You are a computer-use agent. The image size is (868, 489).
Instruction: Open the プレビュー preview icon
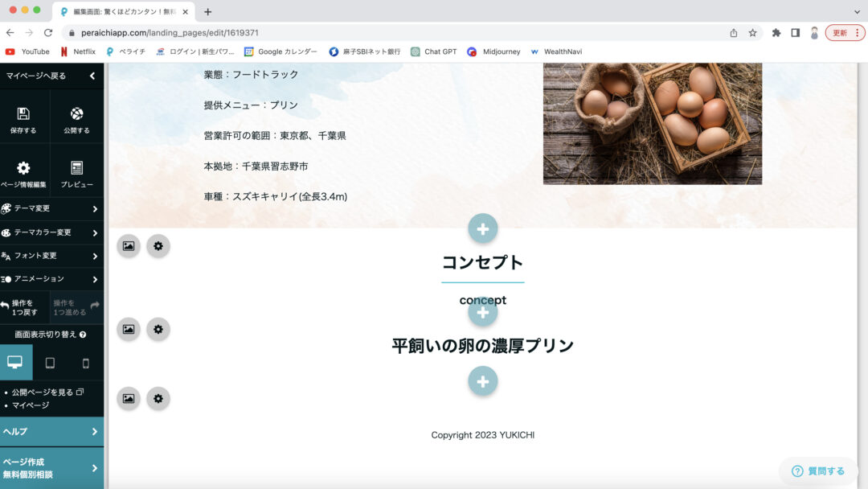point(76,168)
